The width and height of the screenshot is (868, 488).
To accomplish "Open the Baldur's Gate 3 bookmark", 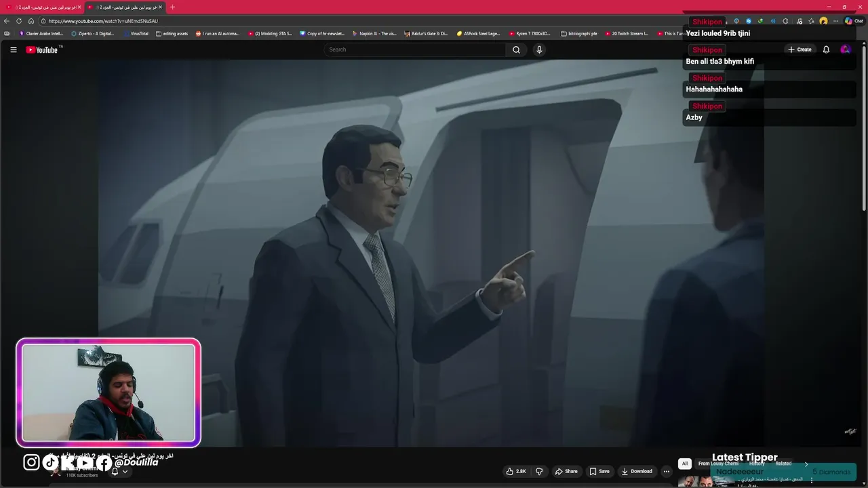I will 427,33.
